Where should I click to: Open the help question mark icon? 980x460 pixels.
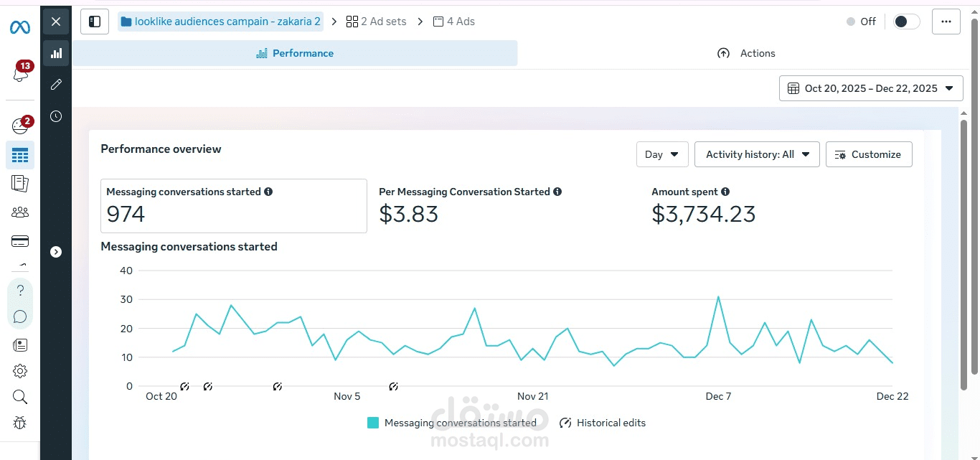click(x=20, y=291)
